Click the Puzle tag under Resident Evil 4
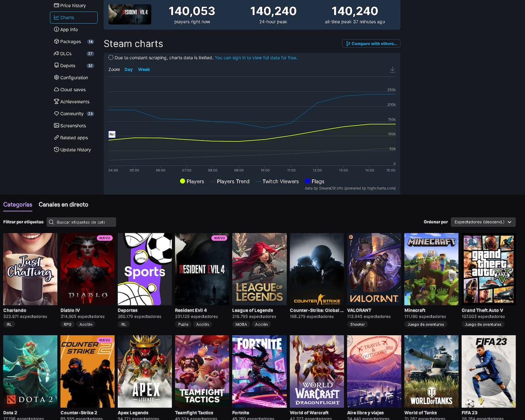Screen dimensions: 525x420 coord(183,324)
